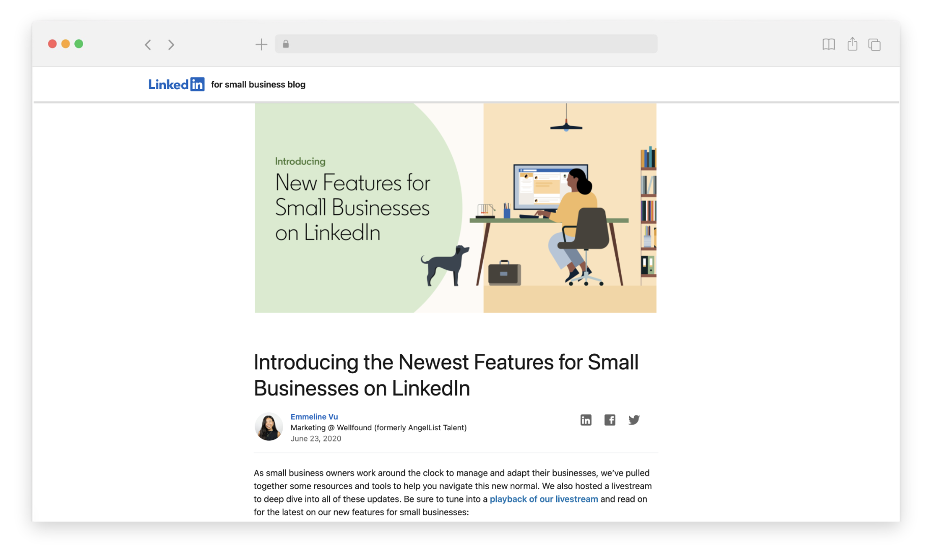
Task: Share article on Twitter icon
Action: click(x=634, y=420)
